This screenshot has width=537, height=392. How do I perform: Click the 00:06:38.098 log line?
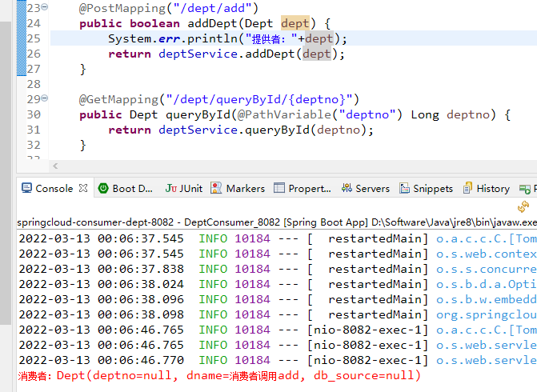[278, 314]
